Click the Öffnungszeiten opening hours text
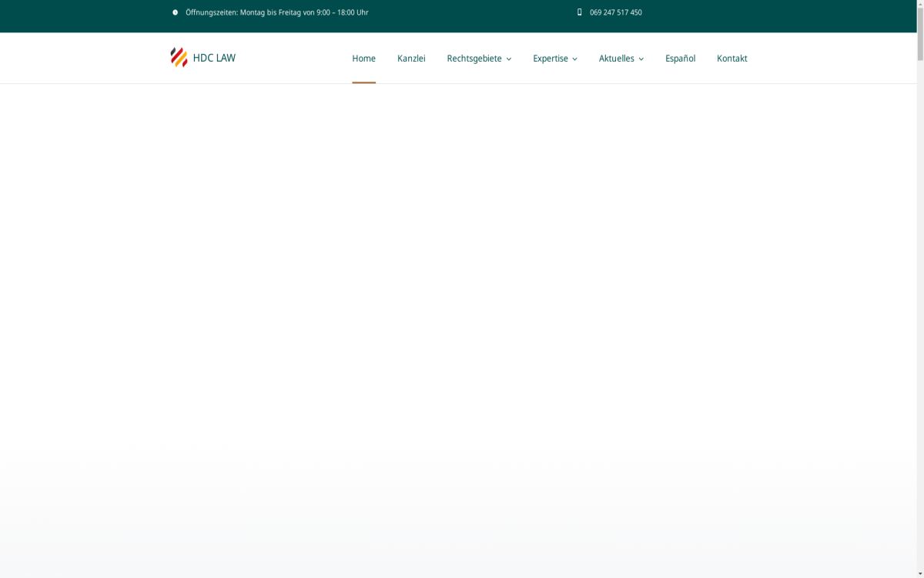 [276, 12]
